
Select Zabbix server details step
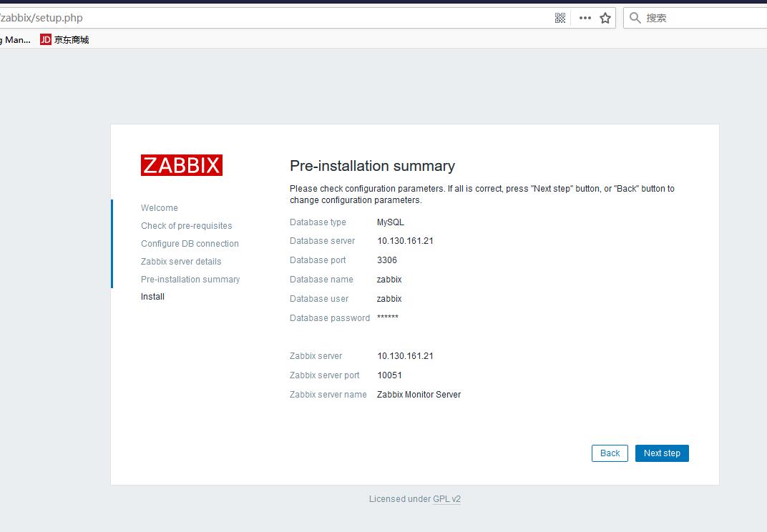pos(181,262)
